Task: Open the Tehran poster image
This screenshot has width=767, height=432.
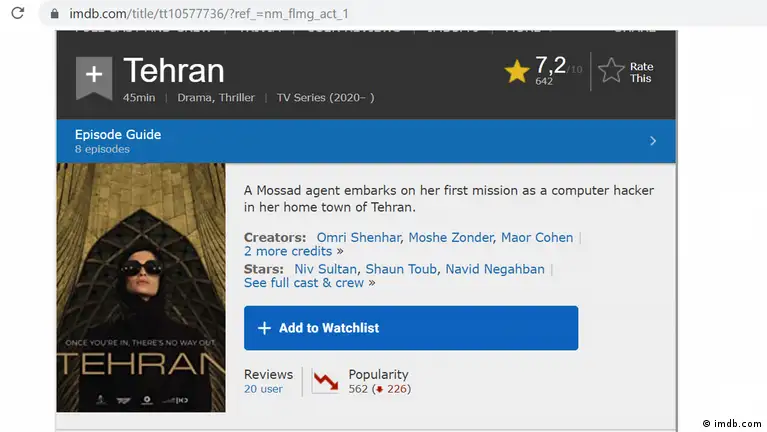Action: click(141, 287)
